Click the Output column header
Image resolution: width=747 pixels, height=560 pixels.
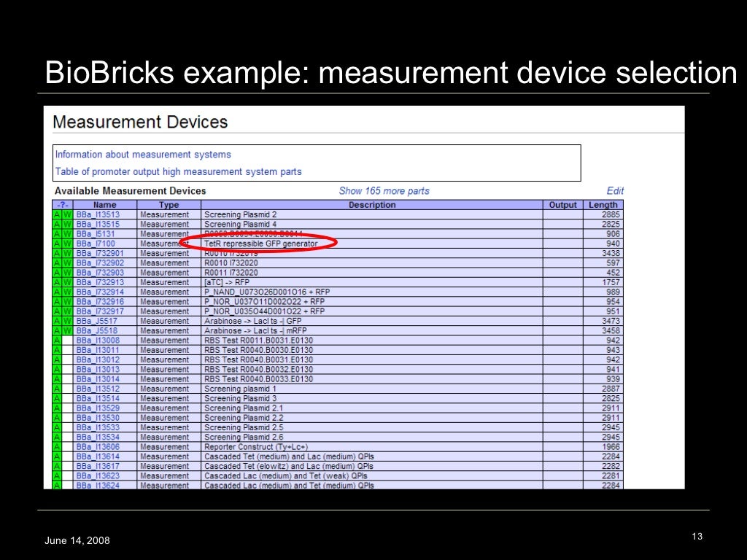coord(563,205)
